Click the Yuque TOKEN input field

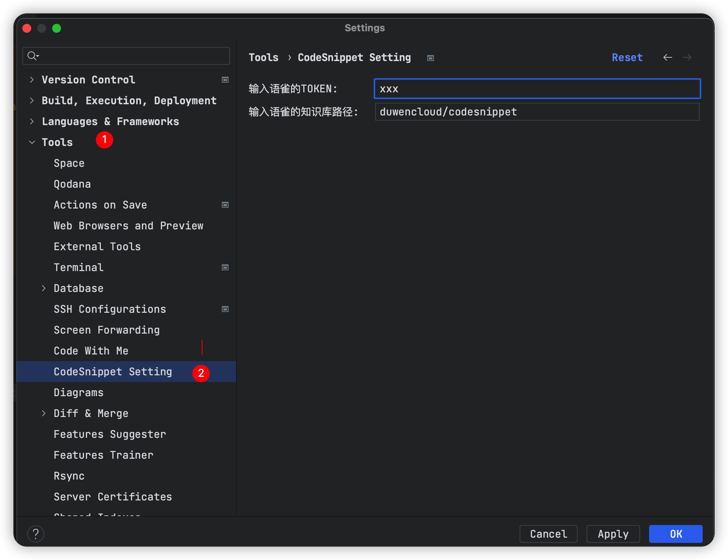(537, 89)
